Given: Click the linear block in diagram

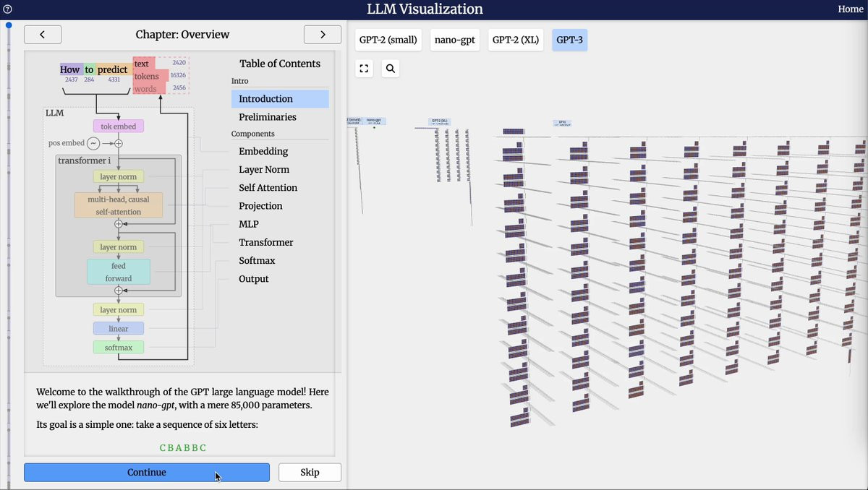Looking at the screenshot, I should 119,329.
